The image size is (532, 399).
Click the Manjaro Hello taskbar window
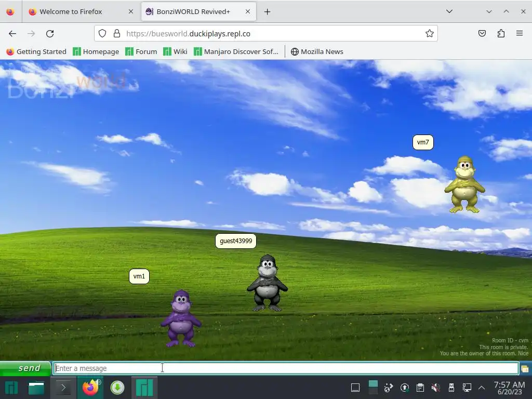click(x=144, y=388)
